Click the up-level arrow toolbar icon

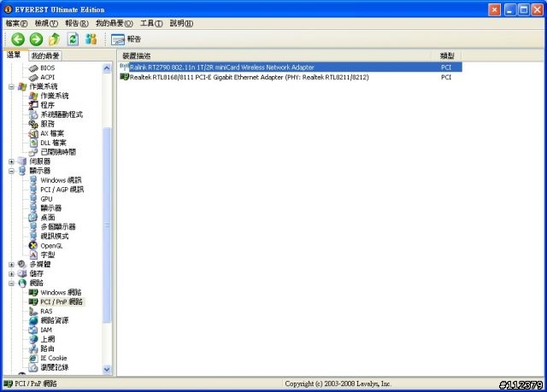click(x=54, y=39)
